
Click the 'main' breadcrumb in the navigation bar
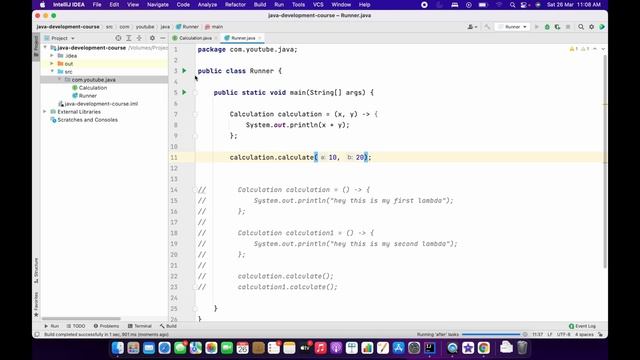(x=214, y=27)
